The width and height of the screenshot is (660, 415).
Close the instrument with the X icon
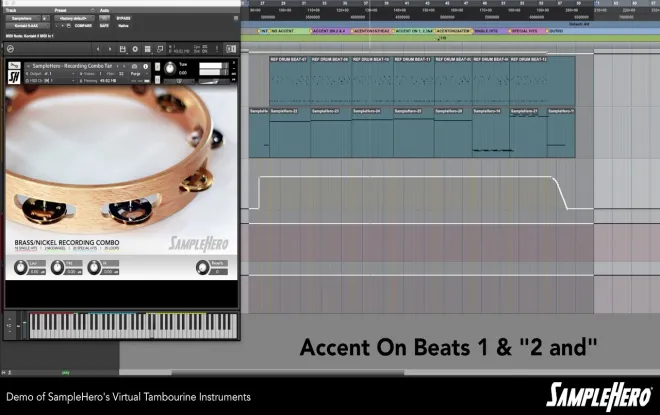click(x=234, y=63)
